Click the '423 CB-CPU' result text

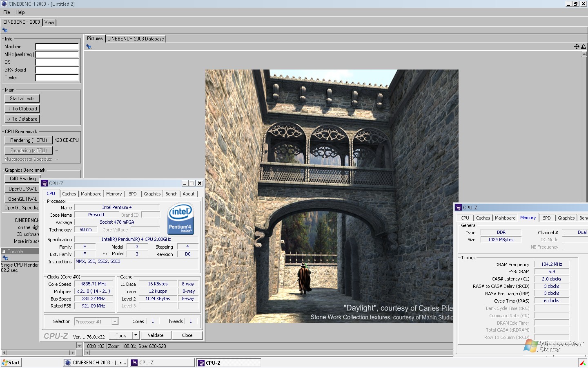[x=67, y=140]
